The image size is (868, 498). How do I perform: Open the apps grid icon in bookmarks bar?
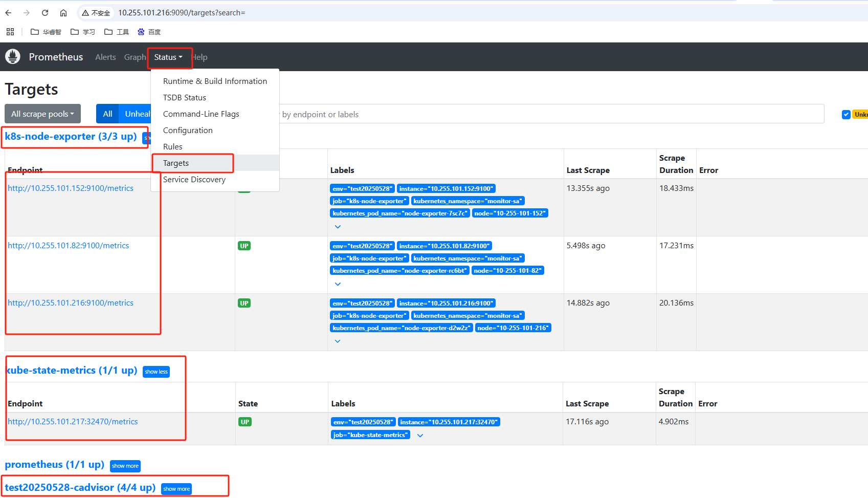(10, 32)
